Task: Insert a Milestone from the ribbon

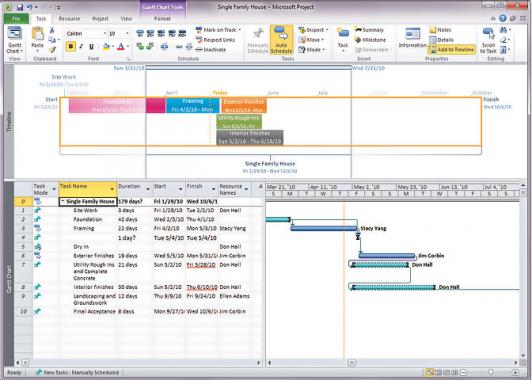Action: [370, 40]
